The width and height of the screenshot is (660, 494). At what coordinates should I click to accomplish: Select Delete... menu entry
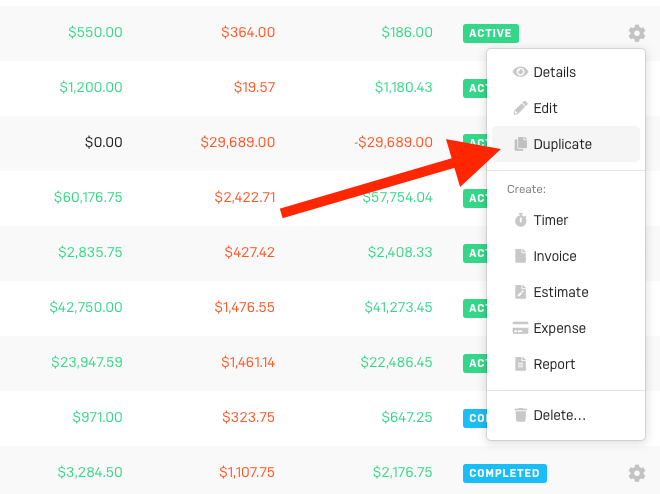pyautogui.click(x=559, y=415)
